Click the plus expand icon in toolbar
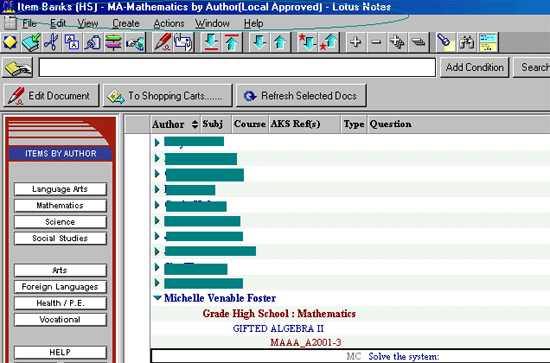Screen dimensions: 550x363 pyautogui.click(x=355, y=42)
